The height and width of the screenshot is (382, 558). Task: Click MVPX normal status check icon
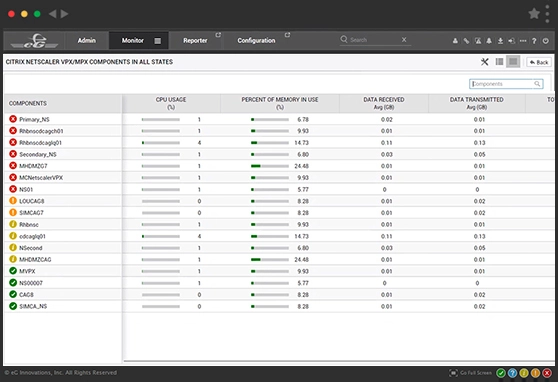point(13,271)
